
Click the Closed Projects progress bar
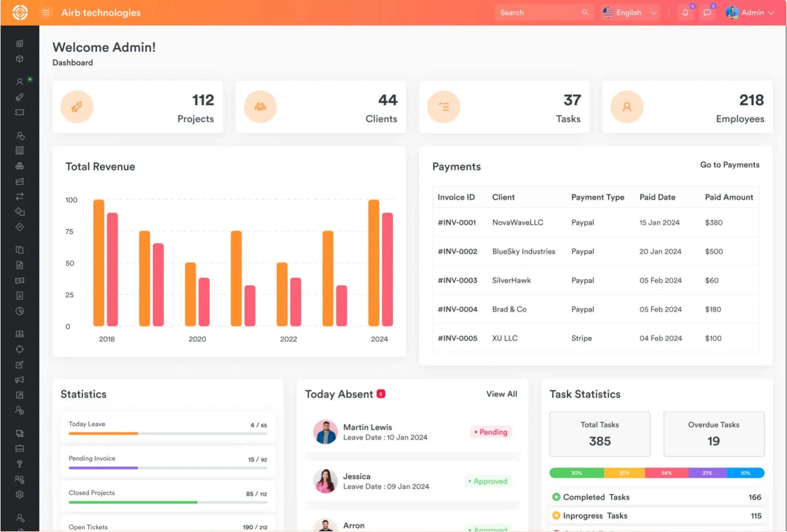(168, 502)
